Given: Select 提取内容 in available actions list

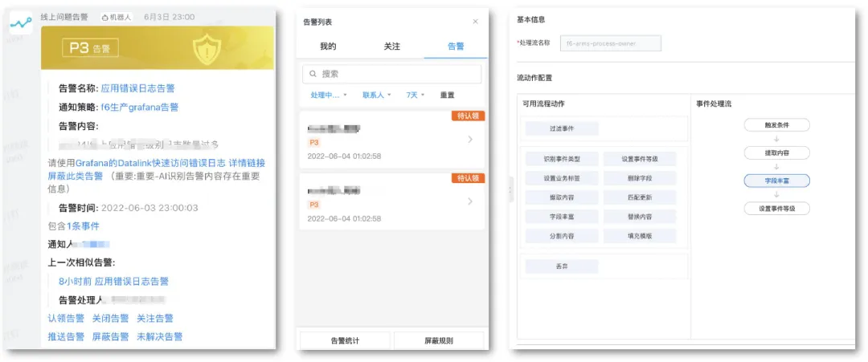Looking at the screenshot, I should click(562, 197).
